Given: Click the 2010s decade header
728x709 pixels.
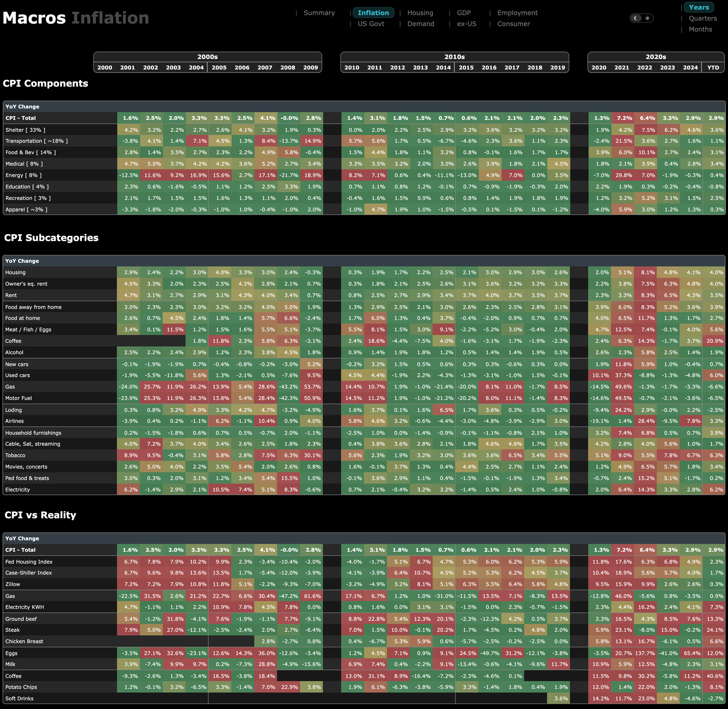Looking at the screenshot, I should click(454, 57).
